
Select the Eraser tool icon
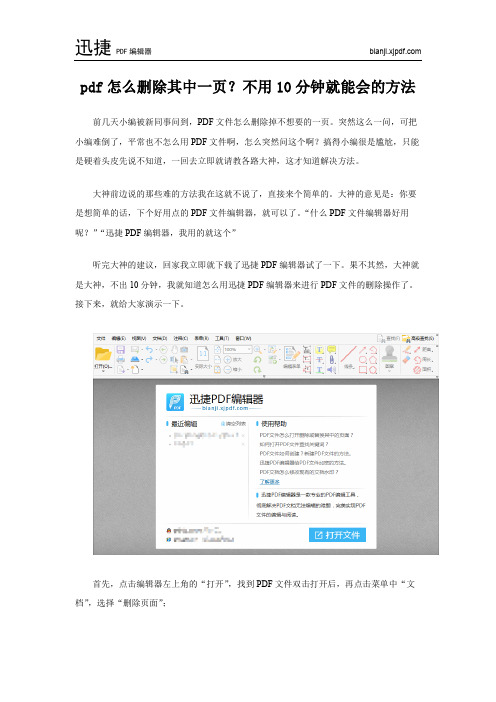tap(406, 360)
